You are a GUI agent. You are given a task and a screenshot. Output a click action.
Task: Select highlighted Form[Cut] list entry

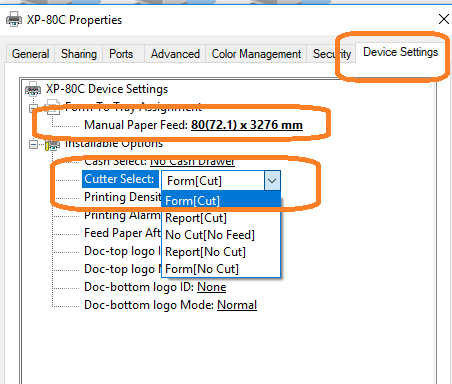coord(193,201)
